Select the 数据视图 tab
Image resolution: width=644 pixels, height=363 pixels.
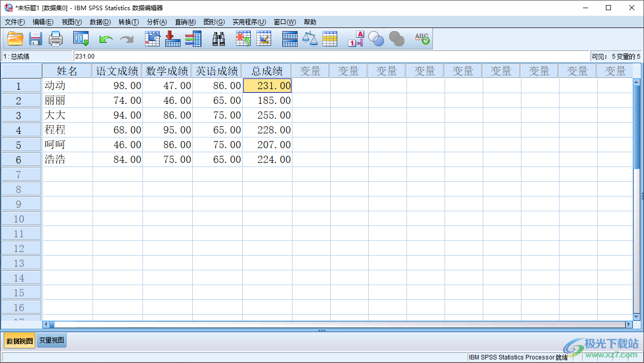coord(20,341)
